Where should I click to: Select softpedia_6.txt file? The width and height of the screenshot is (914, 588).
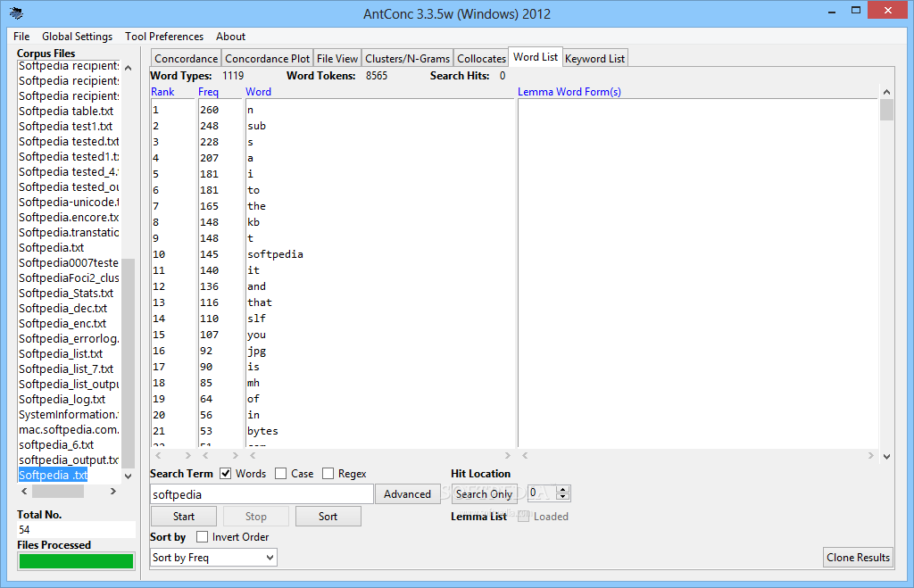56,444
